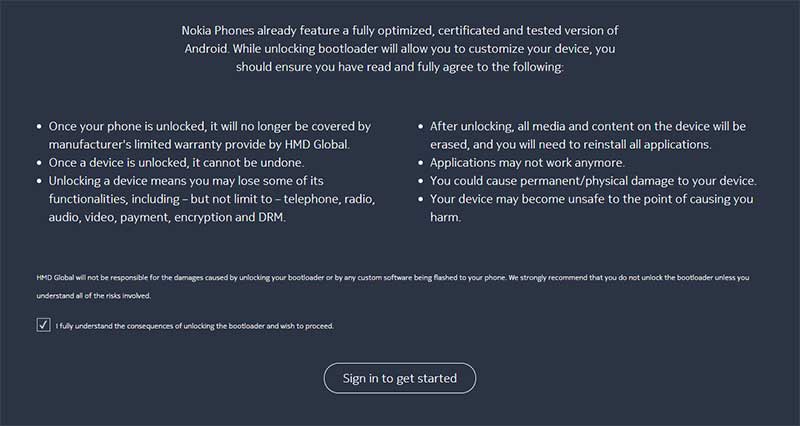Click the Nokia Phones intro paragraph
The width and height of the screenshot is (800, 426).
(x=399, y=48)
